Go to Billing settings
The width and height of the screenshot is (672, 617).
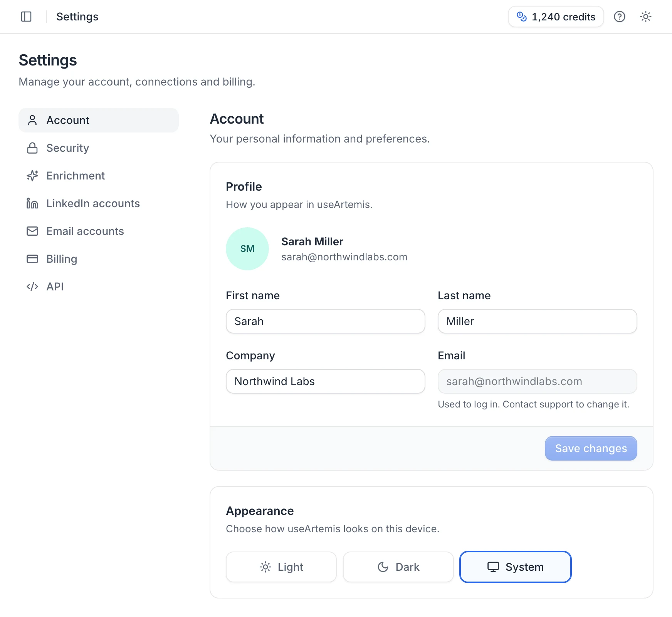99,259
